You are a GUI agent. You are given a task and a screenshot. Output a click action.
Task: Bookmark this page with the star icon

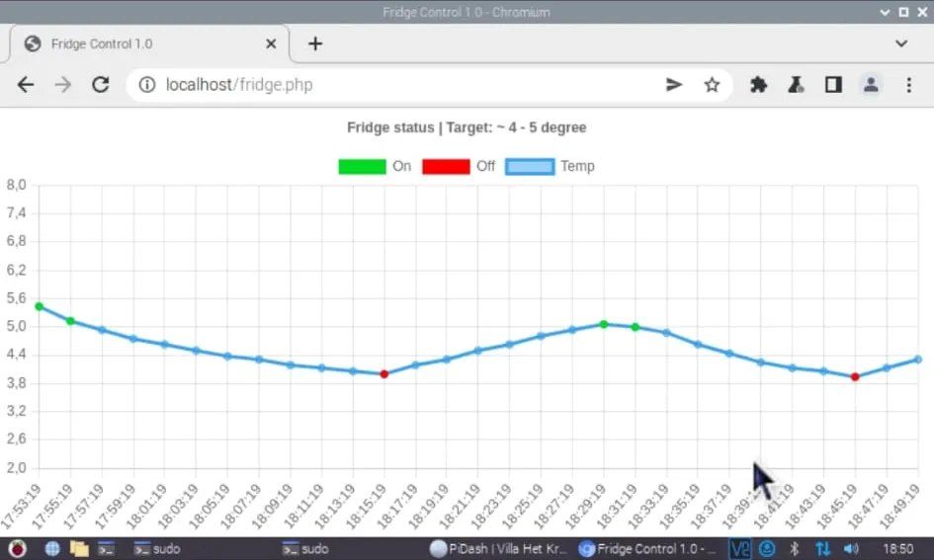coord(712,85)
